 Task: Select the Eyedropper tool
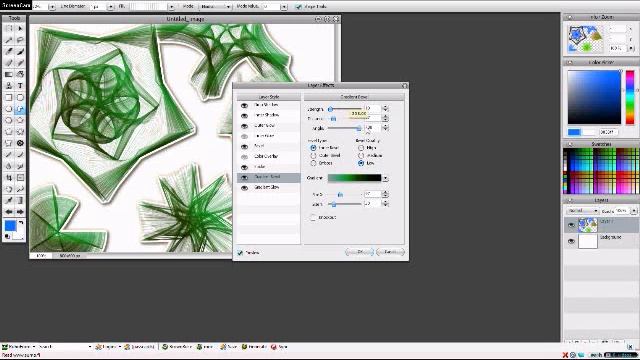click(x=9, y=200)
